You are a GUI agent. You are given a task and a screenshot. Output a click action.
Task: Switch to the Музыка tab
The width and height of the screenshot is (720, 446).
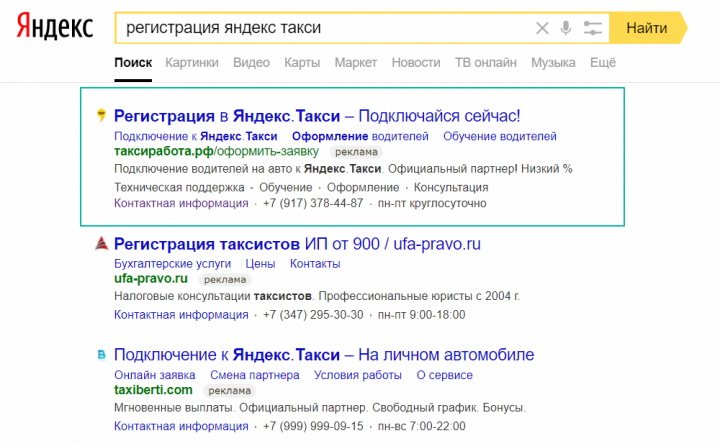coord(553,62)
